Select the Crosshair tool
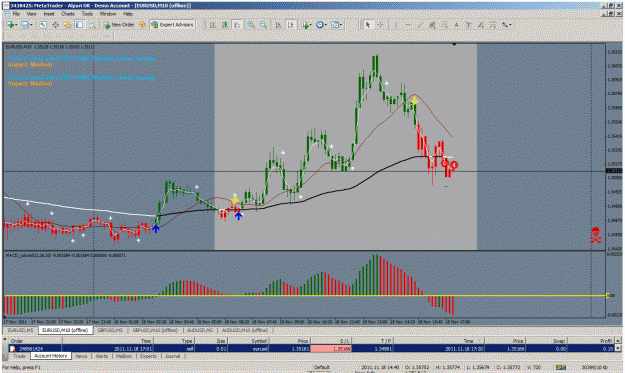This screenshot has width=625, height=373. tap(381, 25)
